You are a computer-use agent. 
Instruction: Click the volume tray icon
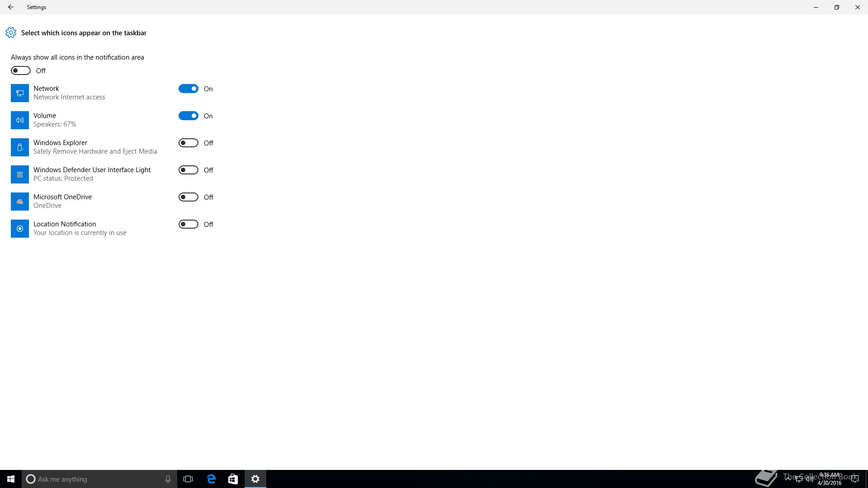810,479
